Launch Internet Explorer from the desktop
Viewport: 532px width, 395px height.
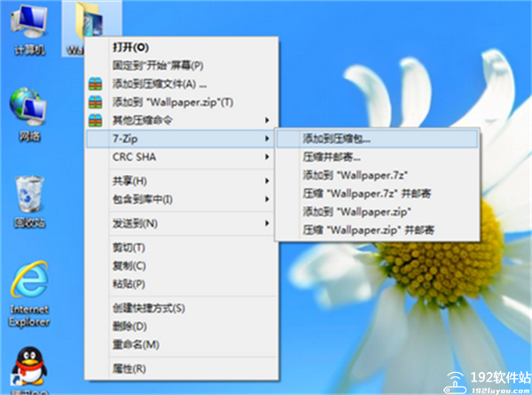29,280
